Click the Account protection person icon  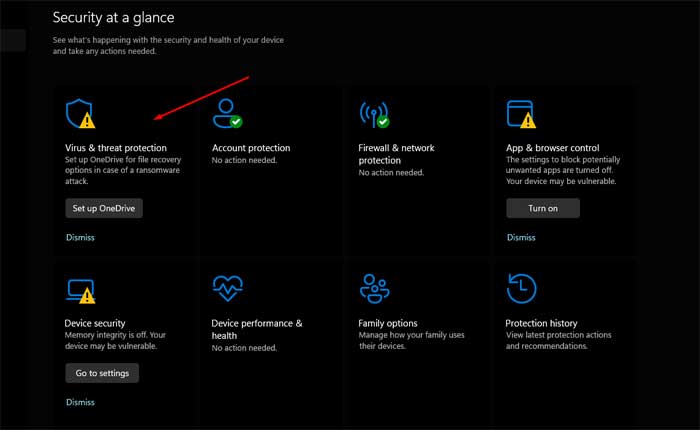226,113
